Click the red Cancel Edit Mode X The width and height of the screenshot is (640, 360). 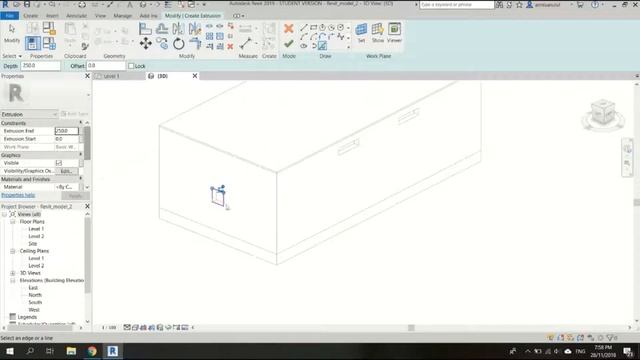pos(289,29)
